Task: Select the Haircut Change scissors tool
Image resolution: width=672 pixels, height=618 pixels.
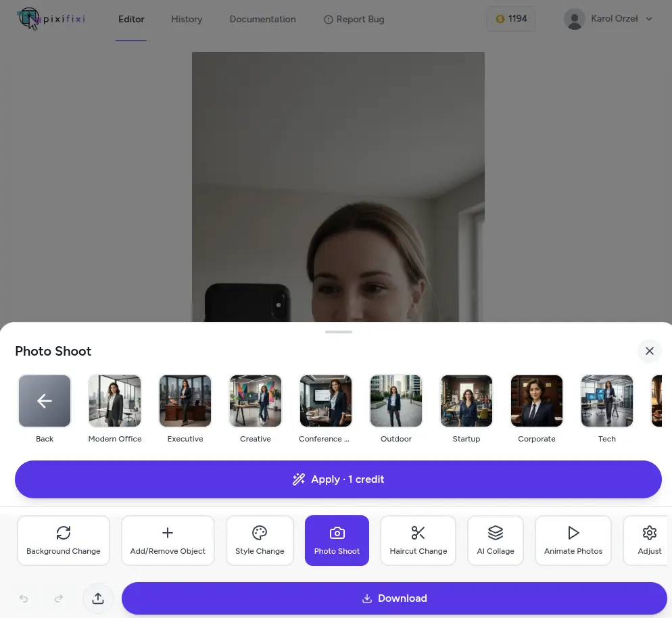Action: coord(418,540)
